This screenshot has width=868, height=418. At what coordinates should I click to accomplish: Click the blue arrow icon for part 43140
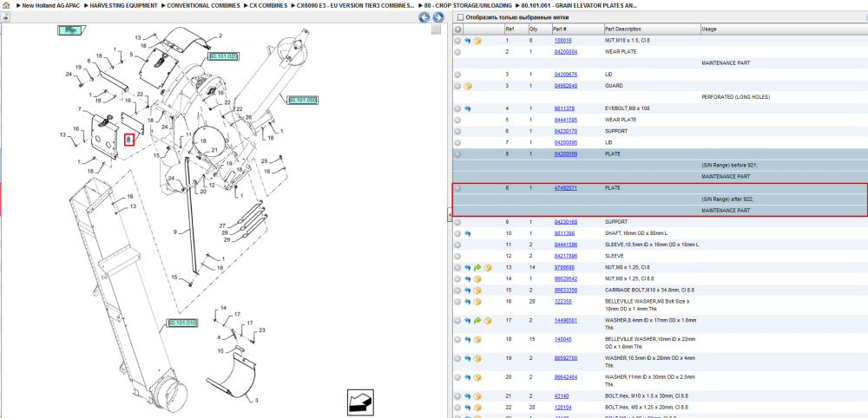point(467,395)
